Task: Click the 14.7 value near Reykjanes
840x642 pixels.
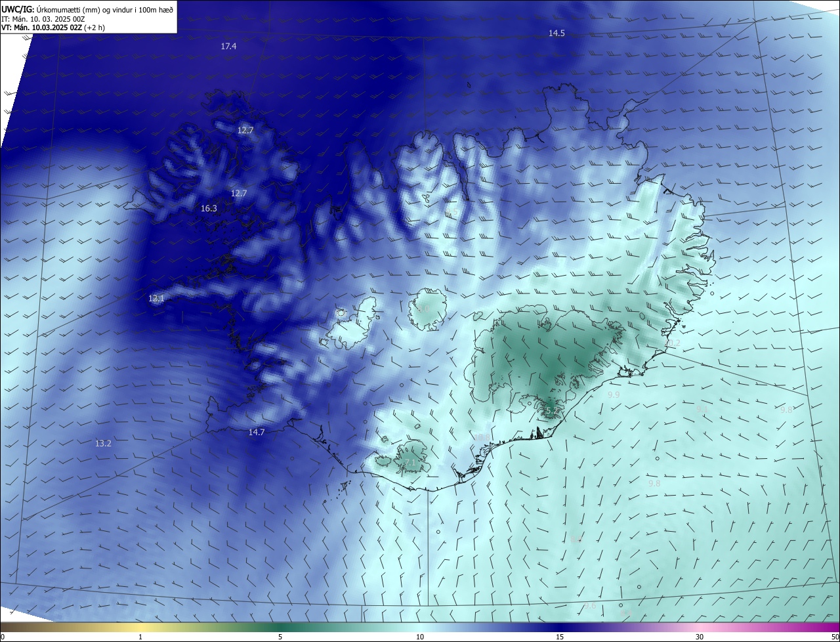Action: click(x=257, y=432)
